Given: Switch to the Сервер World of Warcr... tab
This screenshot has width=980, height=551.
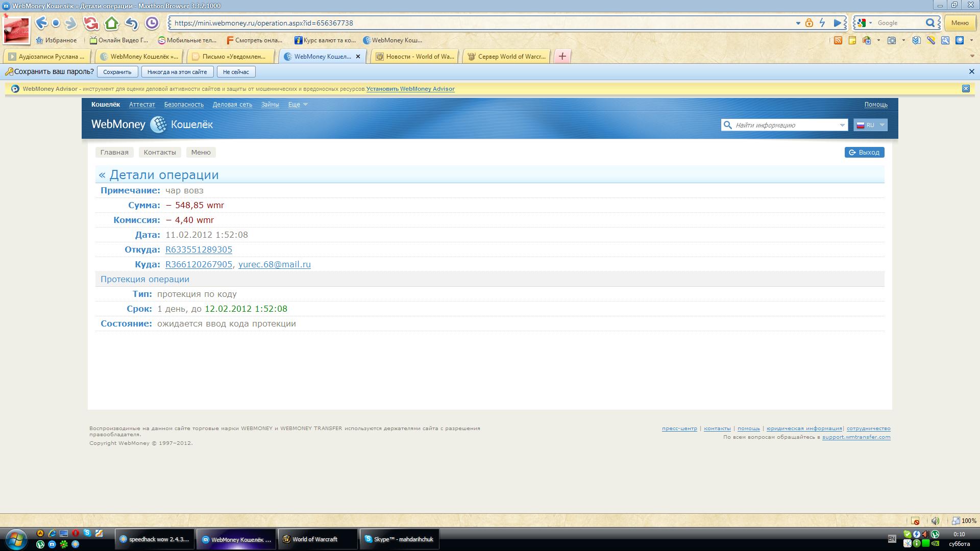Looking at the screenshot, I should click(506, 57).
